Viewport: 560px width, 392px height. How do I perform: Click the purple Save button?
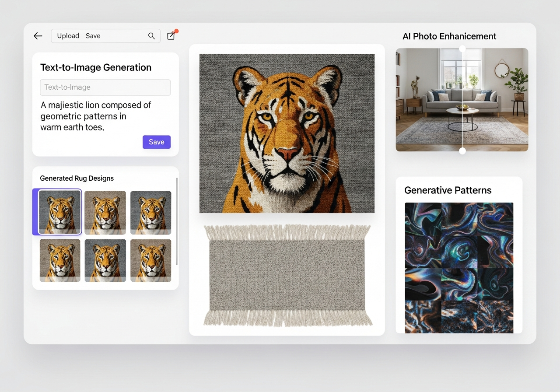point(156,142)
